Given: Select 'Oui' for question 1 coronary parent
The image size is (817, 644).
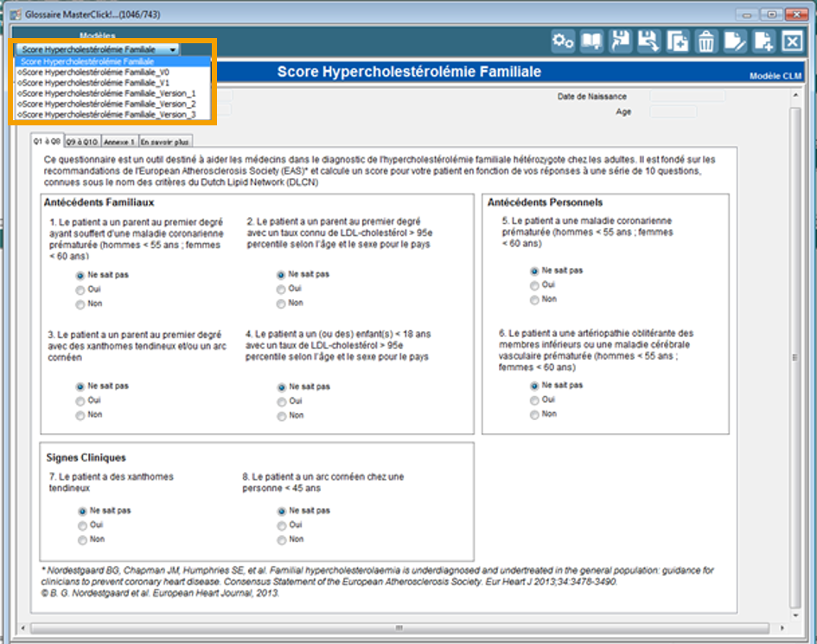Looking at the screenshot, I should click(80, 290).
